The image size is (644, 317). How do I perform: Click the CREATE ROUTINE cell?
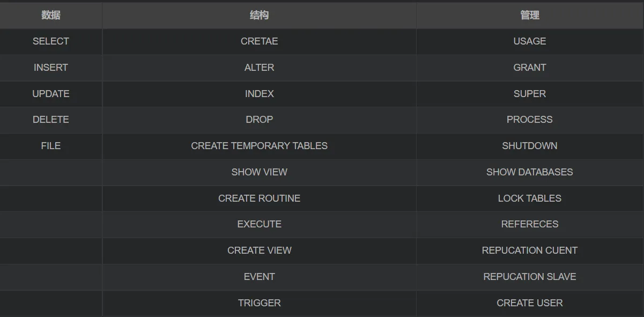(x=259, y=198)
